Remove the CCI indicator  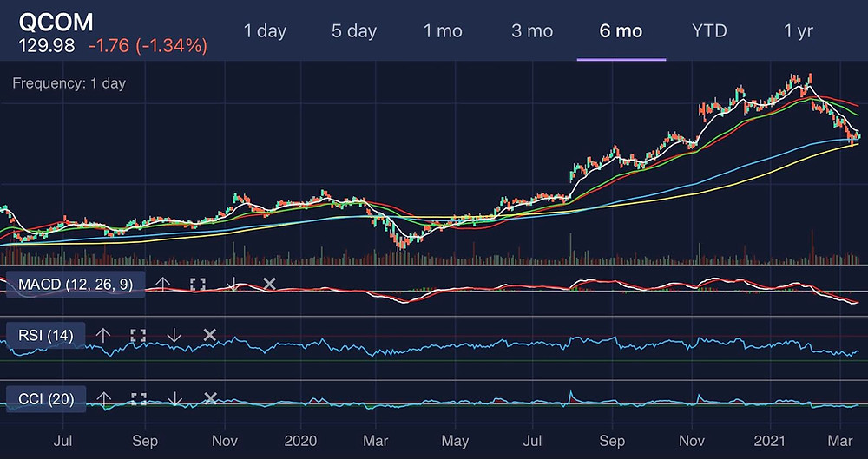[x=210, y=398]
